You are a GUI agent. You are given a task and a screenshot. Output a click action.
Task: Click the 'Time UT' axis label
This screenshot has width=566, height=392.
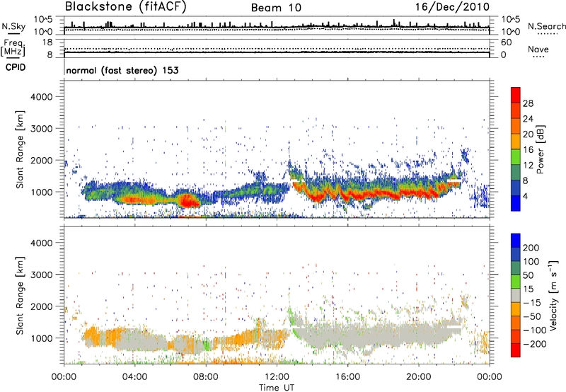(277, 388)
